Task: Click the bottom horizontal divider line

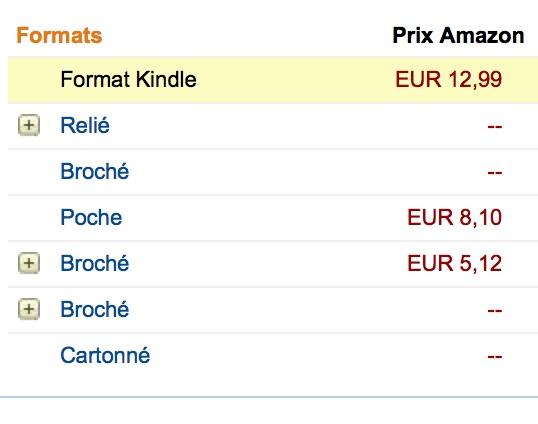Action: (269, 397)
